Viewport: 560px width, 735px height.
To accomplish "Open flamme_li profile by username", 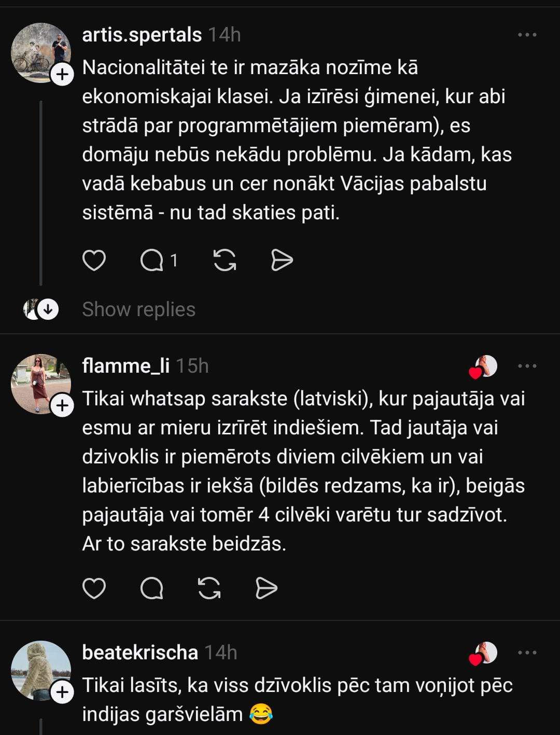I will pos(125,366).
